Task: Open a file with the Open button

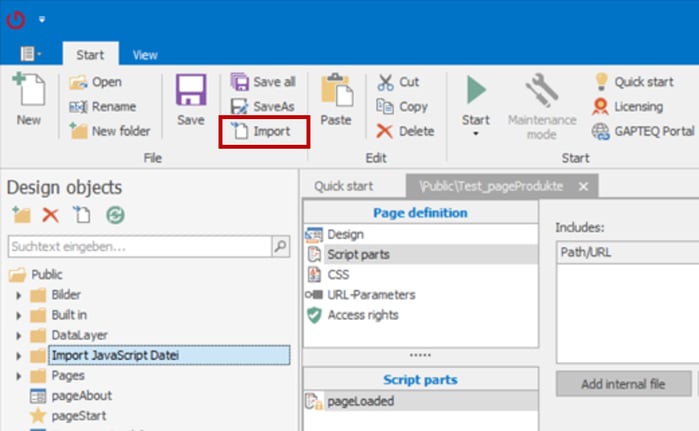Action: (95, 82)
